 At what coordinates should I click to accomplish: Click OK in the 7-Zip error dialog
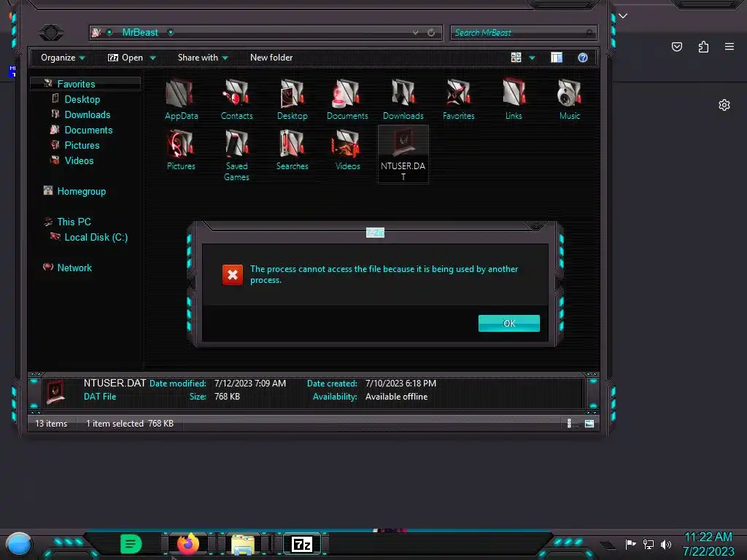pyautogui.click(x=508, y=323)
